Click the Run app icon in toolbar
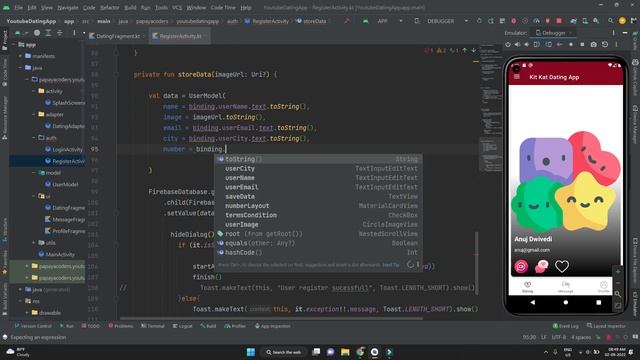The image size is (640, 360). [479, 21]
